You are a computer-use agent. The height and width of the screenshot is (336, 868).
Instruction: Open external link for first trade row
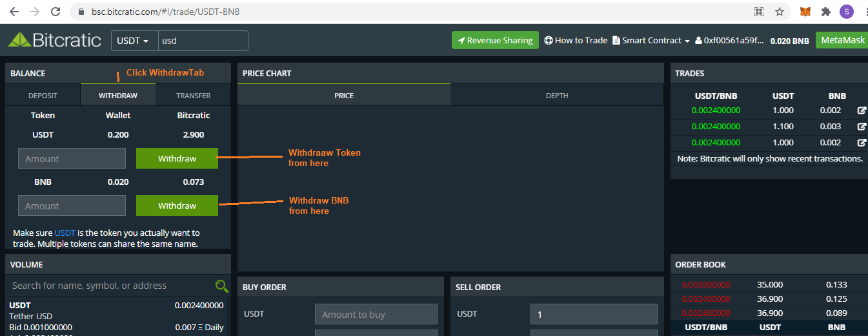click(x=862, y=110)
